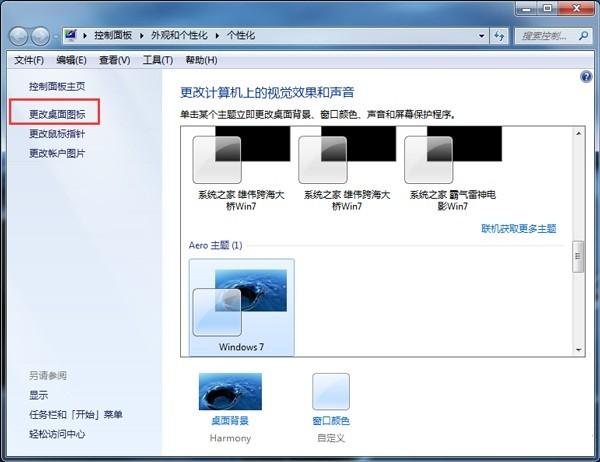600x462 pixels.
Task: Click 联机获取更多主题 link
Action: click(x=518, y=229)
